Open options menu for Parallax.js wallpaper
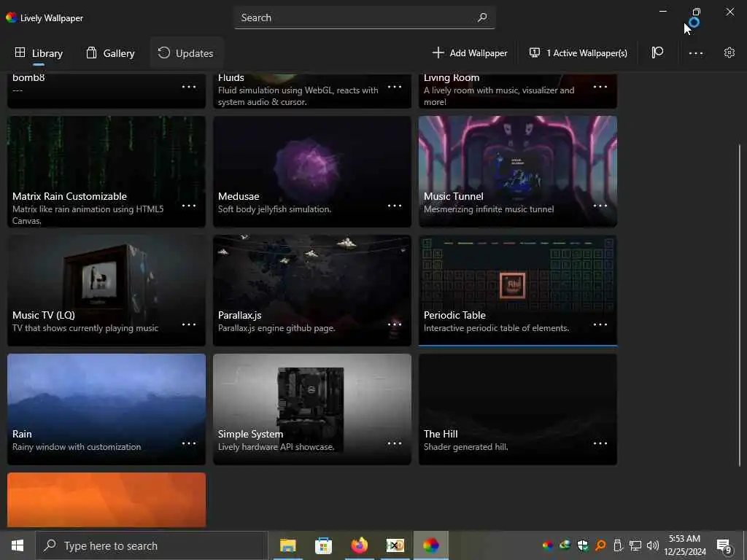The width and height of the screenshot is (747, 560). click(395, 324)
